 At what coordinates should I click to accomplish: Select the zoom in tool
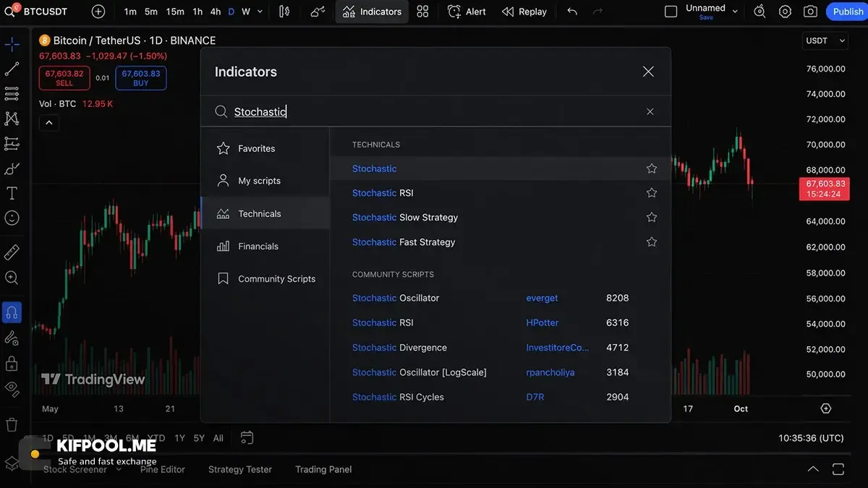click(x=12, y=278)
